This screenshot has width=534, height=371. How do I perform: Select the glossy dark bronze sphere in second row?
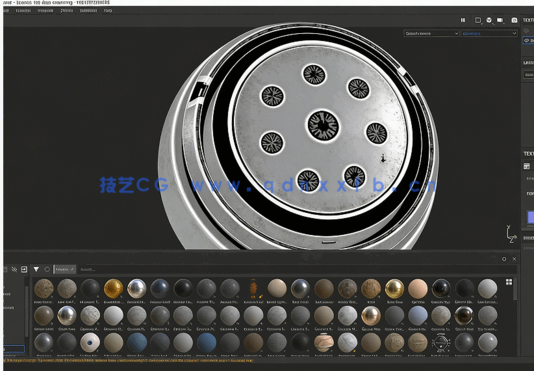coord(464,315)
